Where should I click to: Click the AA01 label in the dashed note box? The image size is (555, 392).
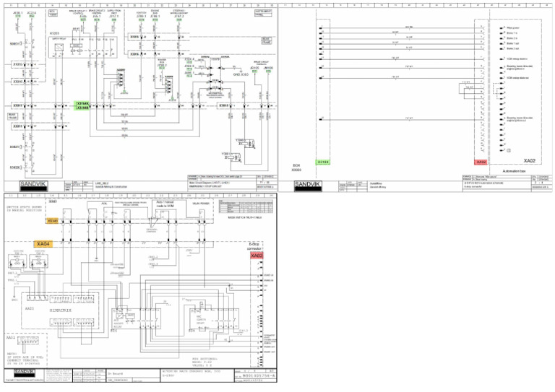click(x=11, y=338)
